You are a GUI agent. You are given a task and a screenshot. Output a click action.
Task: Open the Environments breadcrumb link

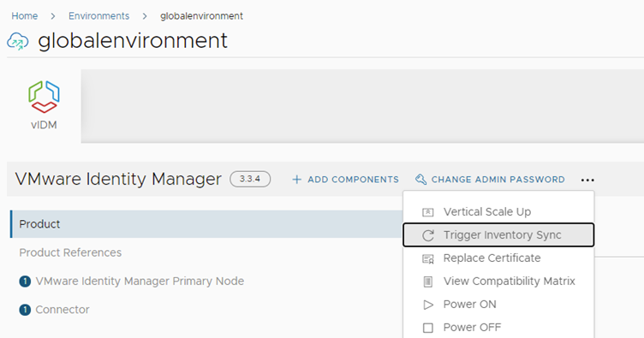tap(99, 16)
